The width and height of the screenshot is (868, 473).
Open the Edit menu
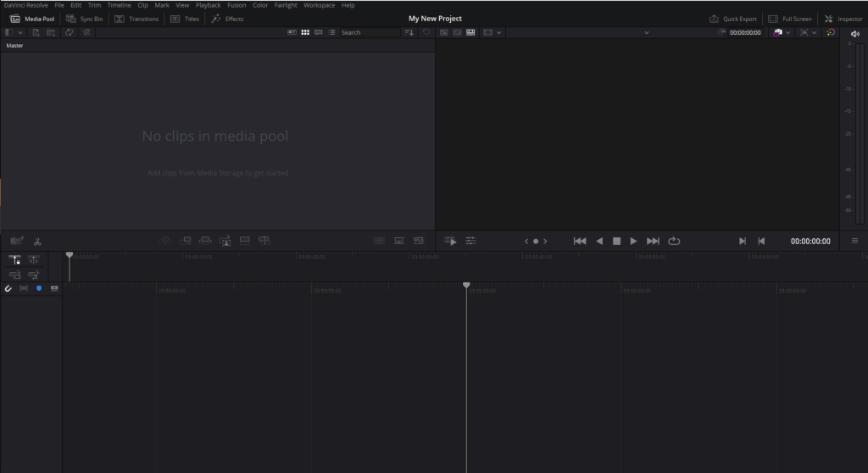pos(75,5)
